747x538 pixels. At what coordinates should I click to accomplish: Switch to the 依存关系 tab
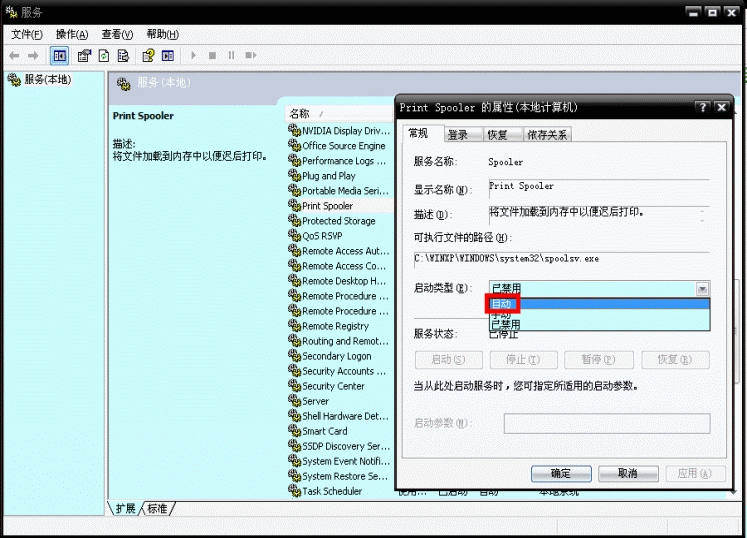pyautogui.click(x=547, y=135)
